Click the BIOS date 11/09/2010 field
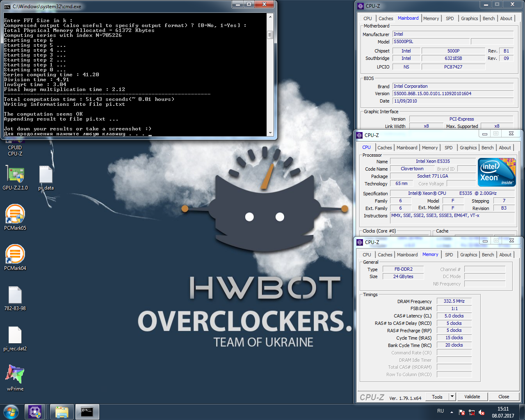Viewport: 525px width, 420px height. [453, 101]
